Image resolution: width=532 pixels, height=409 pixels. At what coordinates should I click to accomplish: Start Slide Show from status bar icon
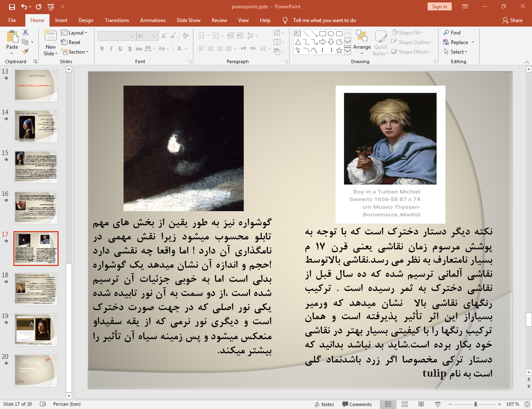click(x=438, y=404)
